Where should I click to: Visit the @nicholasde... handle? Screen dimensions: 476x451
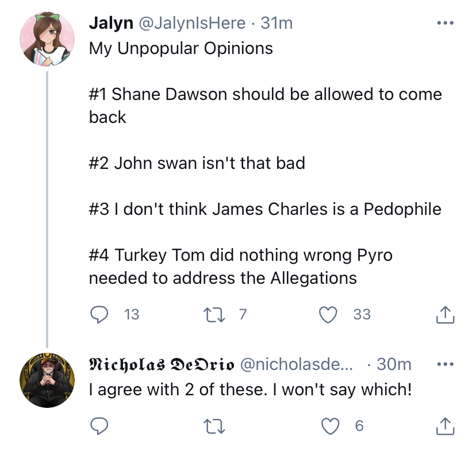click(x=297, y=364)
